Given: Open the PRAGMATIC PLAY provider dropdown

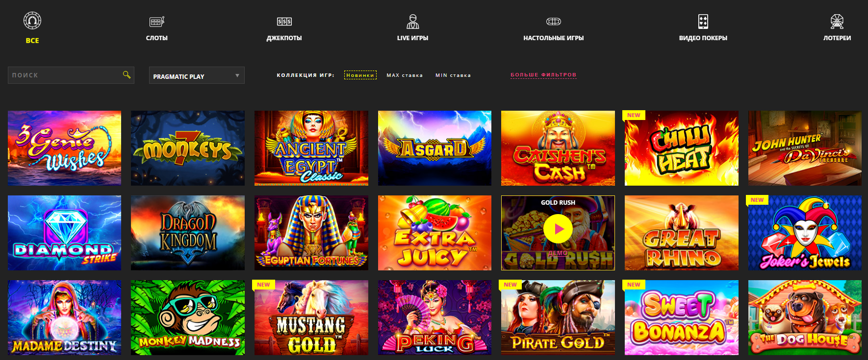Looking at the screenshot, I should coord(197,75).
